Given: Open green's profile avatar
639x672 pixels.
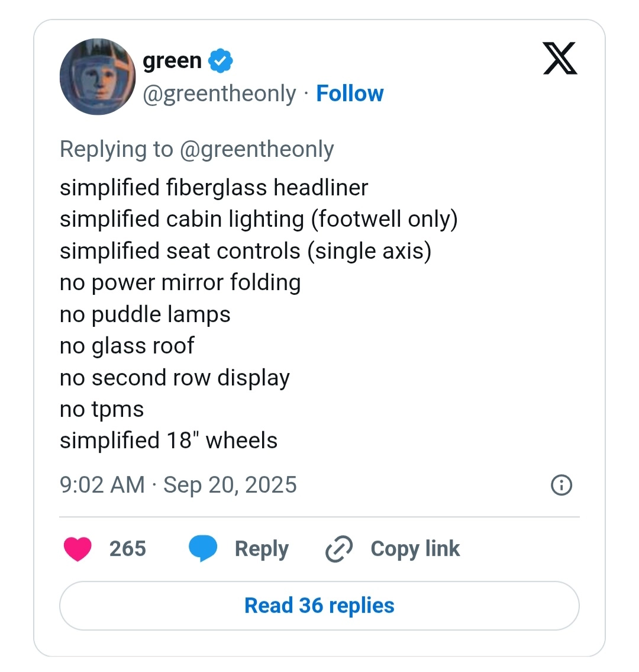Looking at the screenshot, I should [98, 77].
